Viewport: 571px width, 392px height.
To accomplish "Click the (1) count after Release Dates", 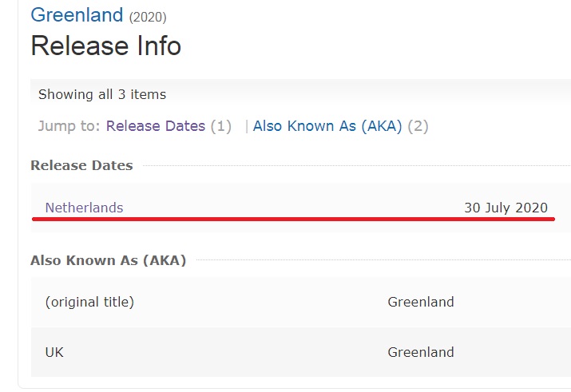I will 221,126.
